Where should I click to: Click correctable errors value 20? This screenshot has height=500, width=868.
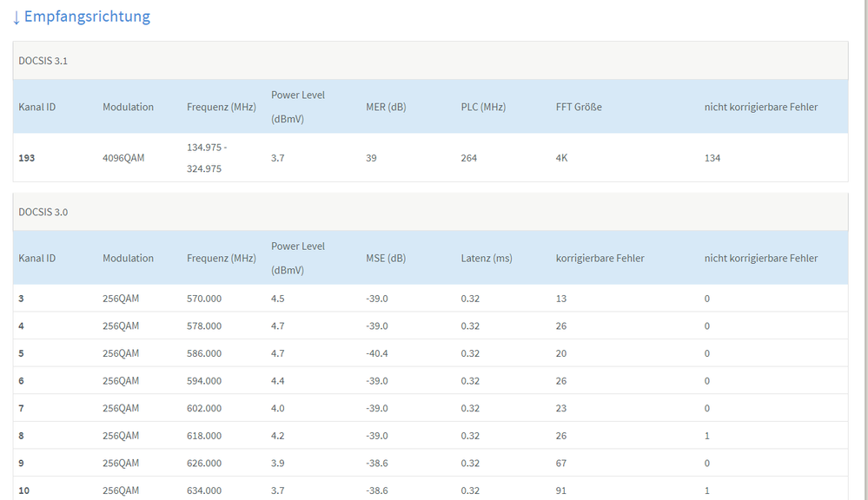(x=561, y=353)
